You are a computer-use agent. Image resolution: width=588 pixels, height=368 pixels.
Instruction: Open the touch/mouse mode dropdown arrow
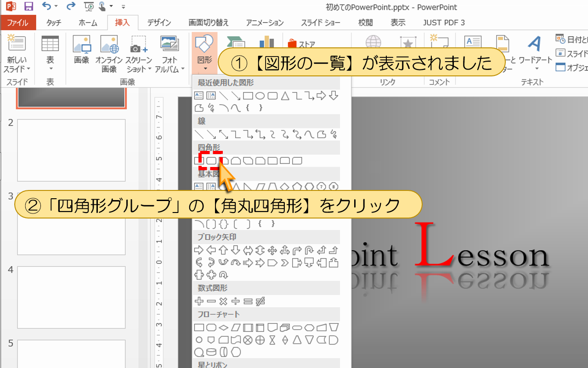click(x=111, y=6)
